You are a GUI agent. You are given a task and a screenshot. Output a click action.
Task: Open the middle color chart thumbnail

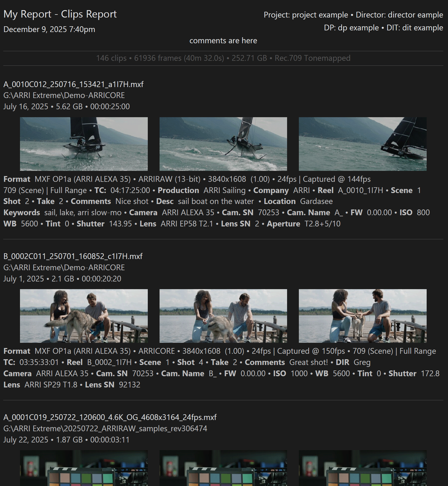point(223,468)
